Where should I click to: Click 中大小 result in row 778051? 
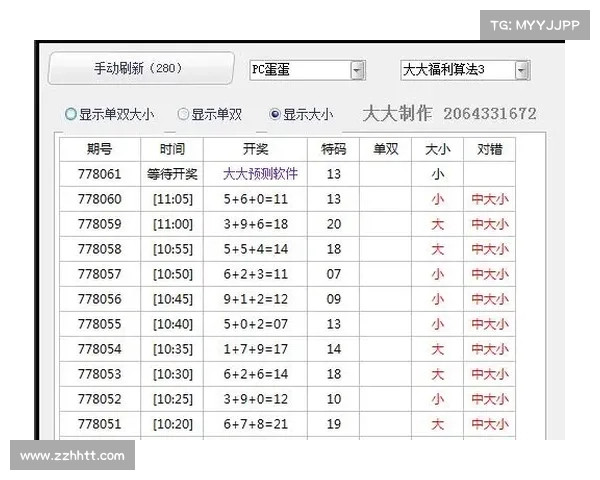tap(490, 424)
